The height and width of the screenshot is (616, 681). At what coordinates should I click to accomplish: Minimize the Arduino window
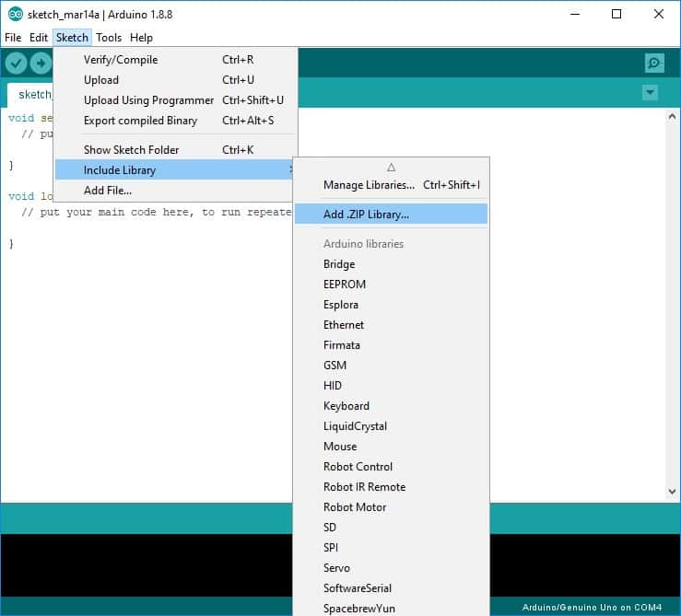[575, 14]
